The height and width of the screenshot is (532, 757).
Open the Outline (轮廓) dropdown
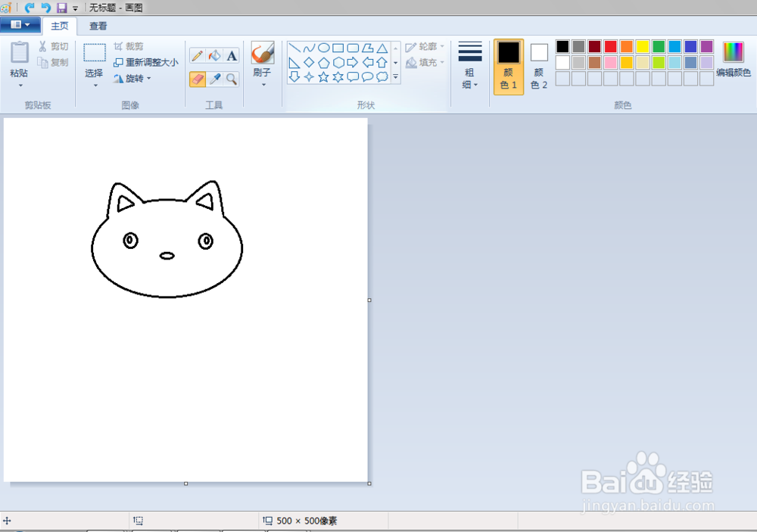[x=425, y=46]
